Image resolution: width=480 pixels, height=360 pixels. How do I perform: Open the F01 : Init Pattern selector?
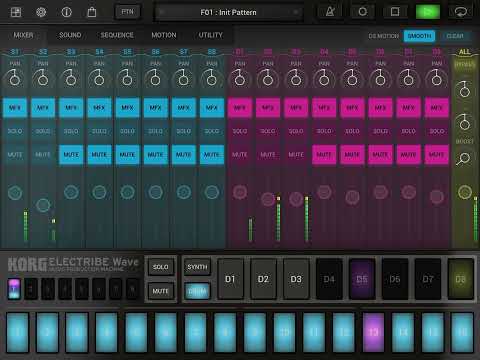point(228,12)
